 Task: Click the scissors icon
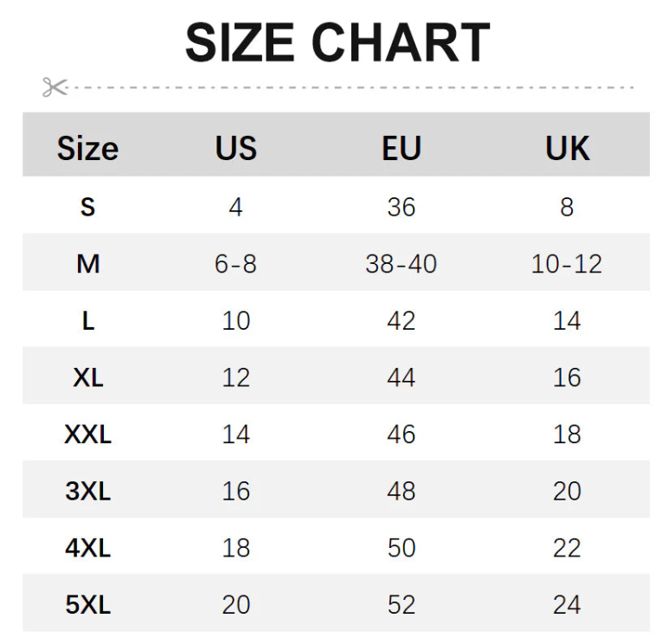pos(55,87)
